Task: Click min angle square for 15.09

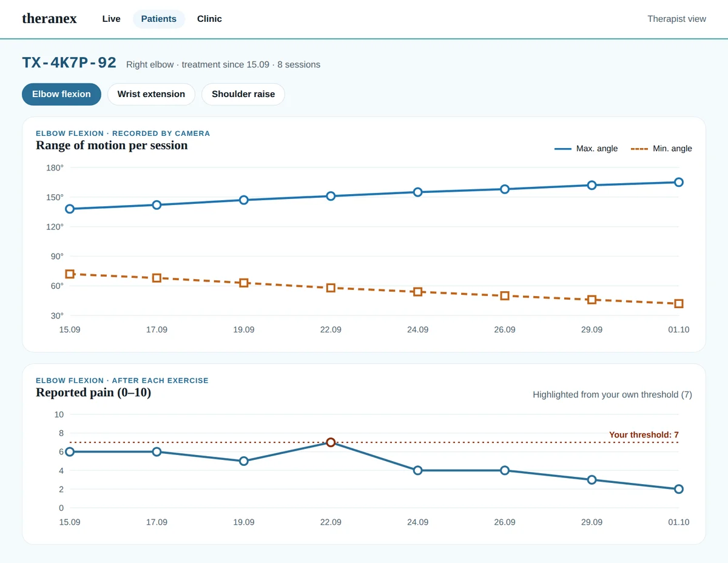Action: click(70, 274)
